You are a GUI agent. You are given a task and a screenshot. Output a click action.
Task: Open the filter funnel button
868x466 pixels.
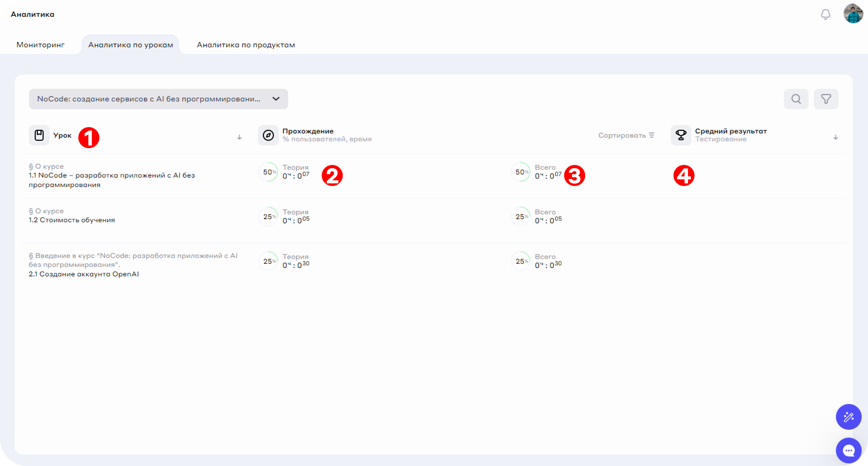pyautogui.click(x=826, y=99)
